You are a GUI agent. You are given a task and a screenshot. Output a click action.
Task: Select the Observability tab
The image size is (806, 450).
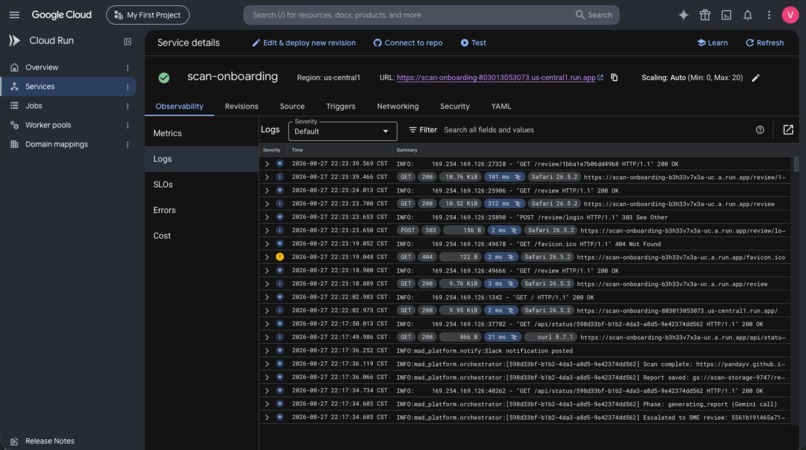pyautogui.click(x=179, y=106)
